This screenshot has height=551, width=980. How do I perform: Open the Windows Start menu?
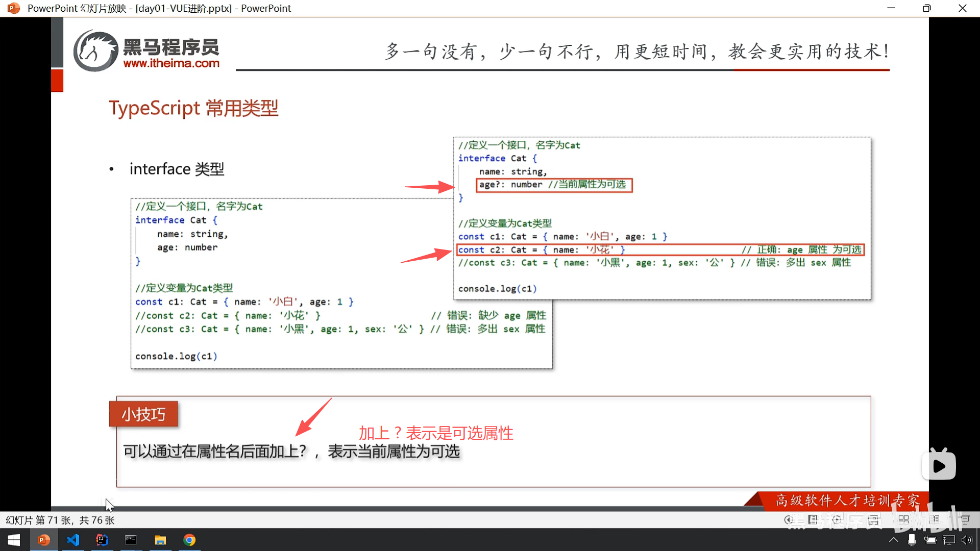[x=14, y=540]
